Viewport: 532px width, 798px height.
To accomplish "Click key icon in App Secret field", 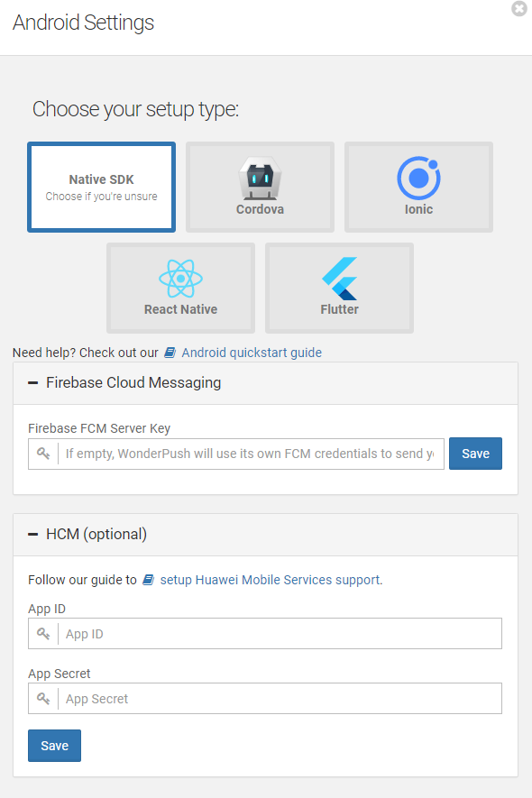I will tap(43, 698).
